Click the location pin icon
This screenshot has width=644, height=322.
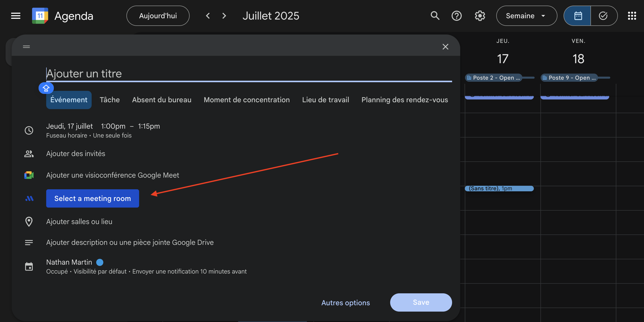click(29, 222)
